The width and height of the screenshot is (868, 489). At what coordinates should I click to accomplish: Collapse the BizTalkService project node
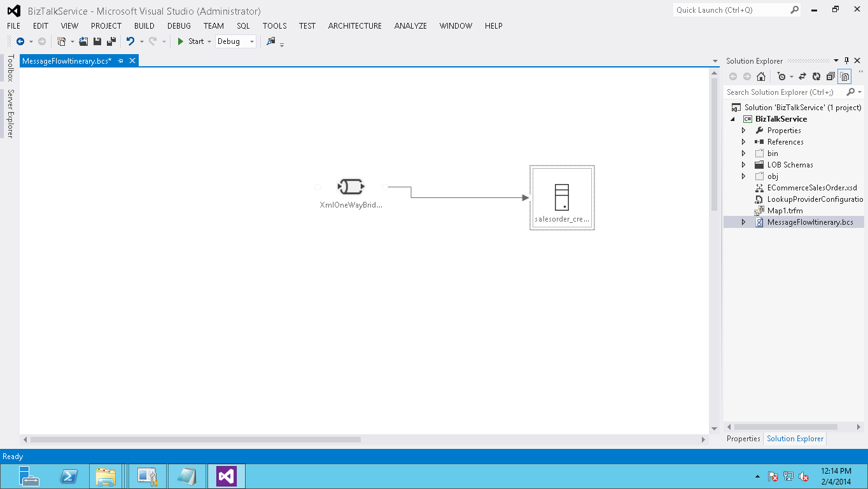pos(732,119)
